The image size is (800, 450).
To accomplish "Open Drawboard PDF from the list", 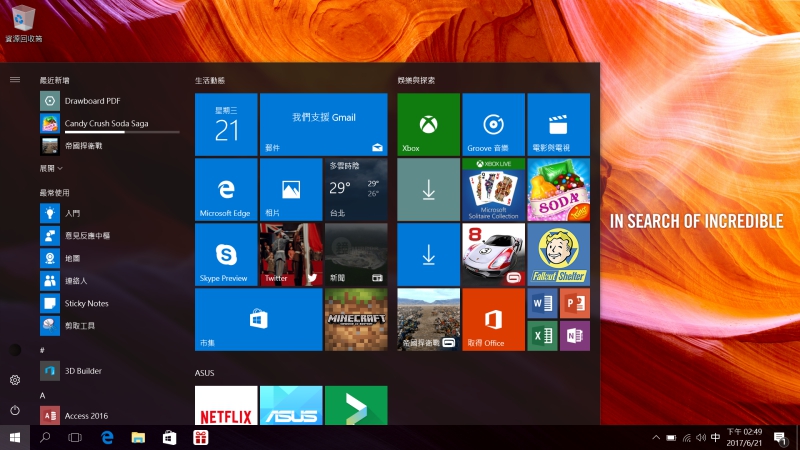I will [110, 101].
